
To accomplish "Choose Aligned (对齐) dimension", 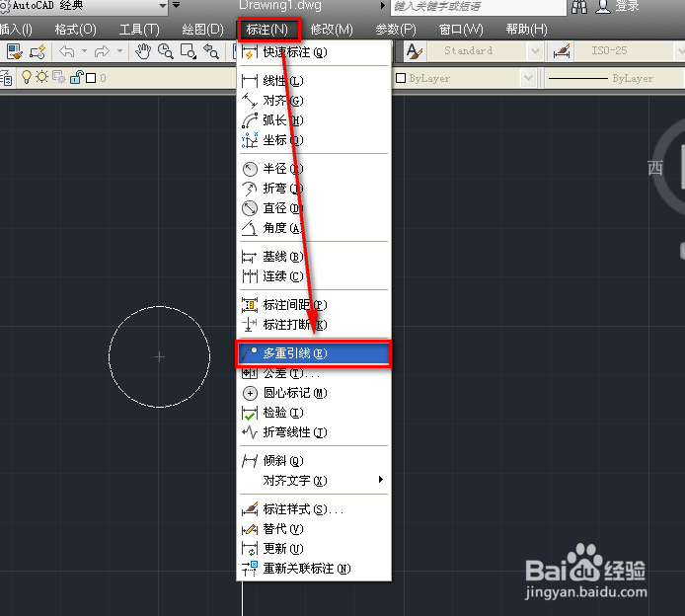I will tap(314, 101).
